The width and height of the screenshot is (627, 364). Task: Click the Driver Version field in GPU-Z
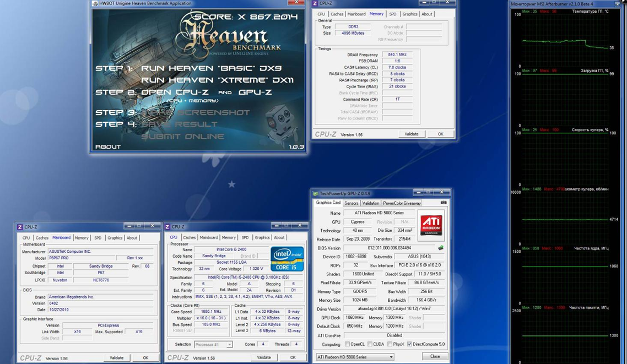click(394, 309)
